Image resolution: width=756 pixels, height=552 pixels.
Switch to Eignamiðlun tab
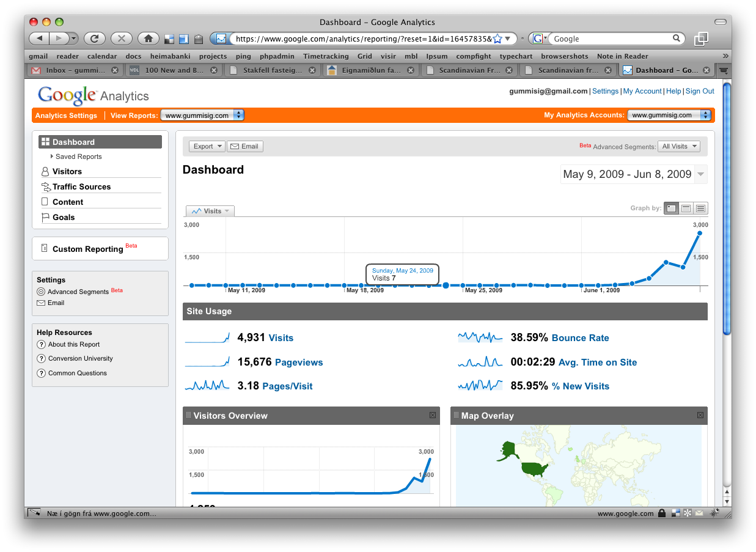tap(370, 70)
